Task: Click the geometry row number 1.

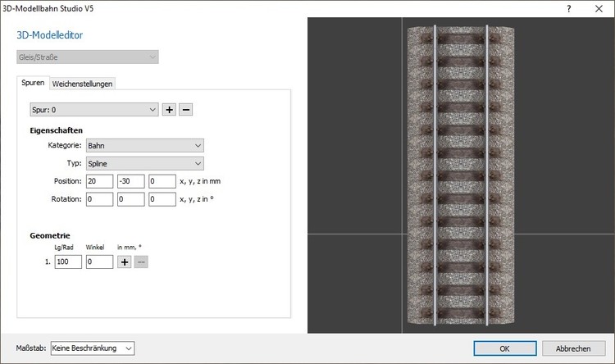Action: click(48, 262)
